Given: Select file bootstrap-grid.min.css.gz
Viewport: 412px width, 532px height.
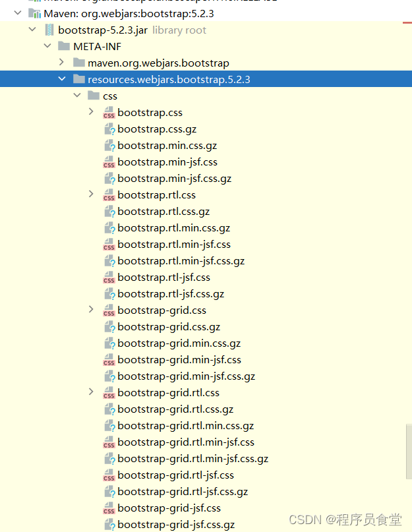Looking at the screenshot, I should point(179,343).
